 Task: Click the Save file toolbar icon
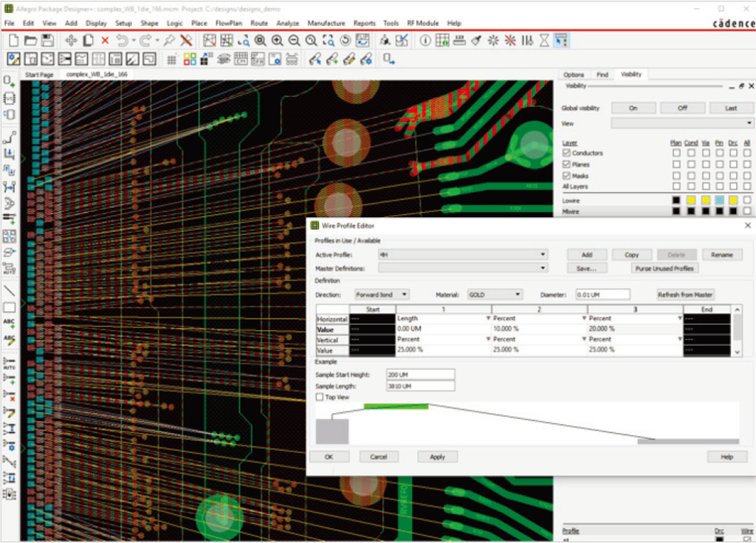coord(47,40)
